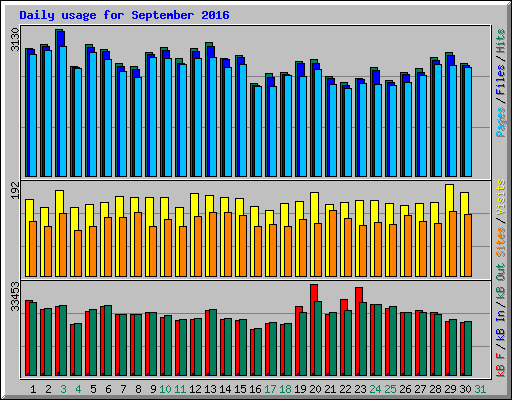Click day label 16 on the x-axis
The height and width of the screenshot is (400, 512).
pyautogui.click(x=255, y=389)
